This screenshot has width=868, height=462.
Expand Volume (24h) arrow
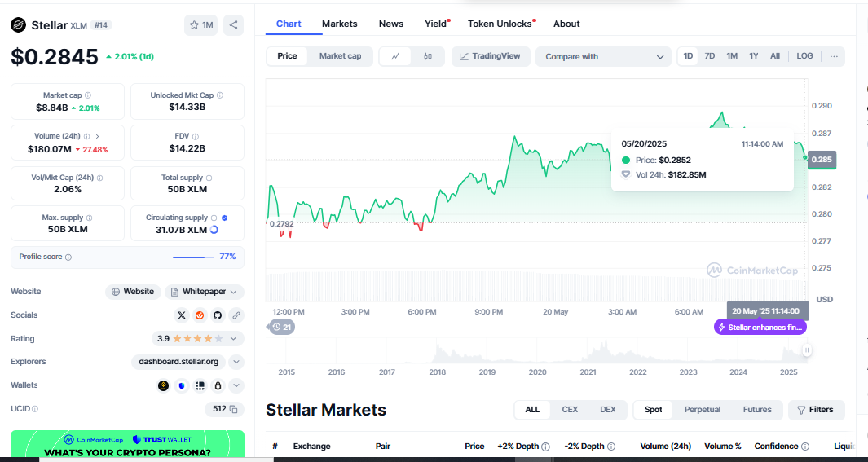click(98, 136)
